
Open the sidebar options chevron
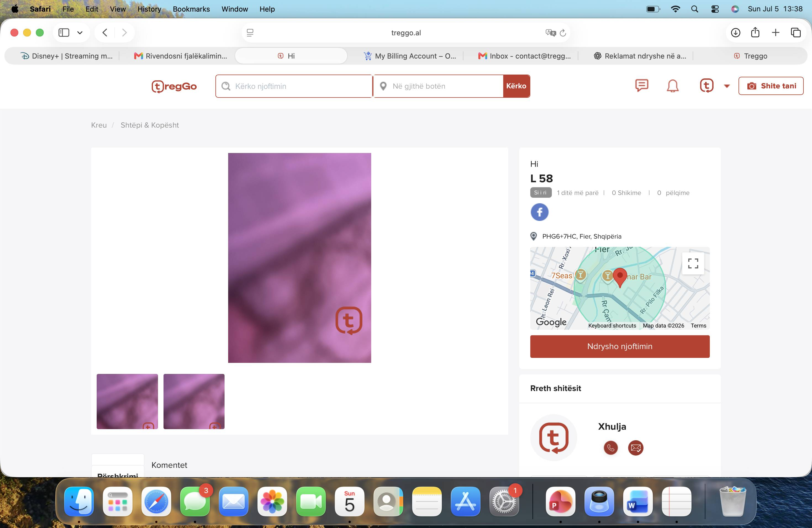point(80,33)
